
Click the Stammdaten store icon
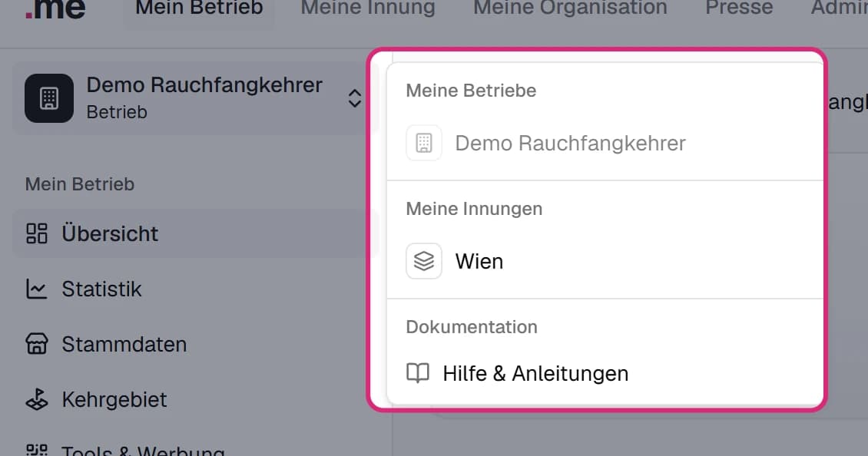click(37, 344)
